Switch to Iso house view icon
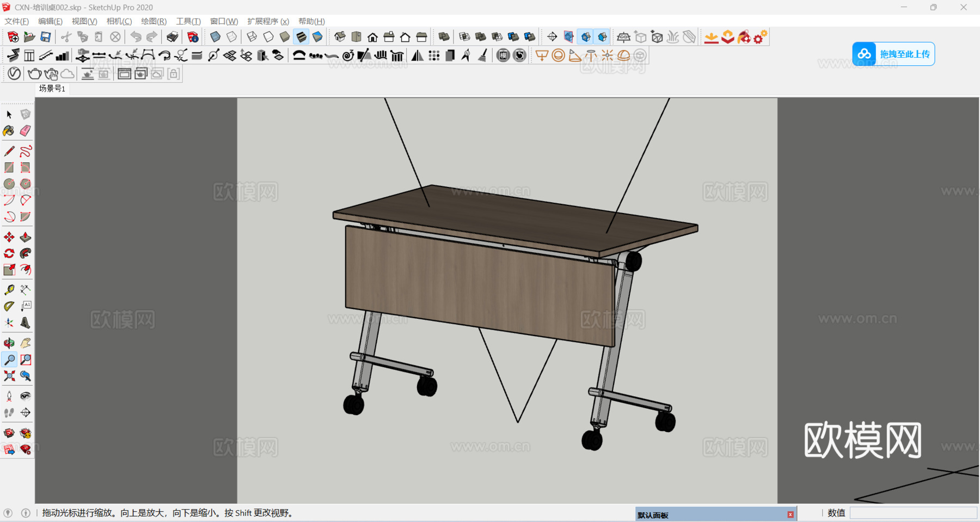980x522 pixels. [340, 37]
